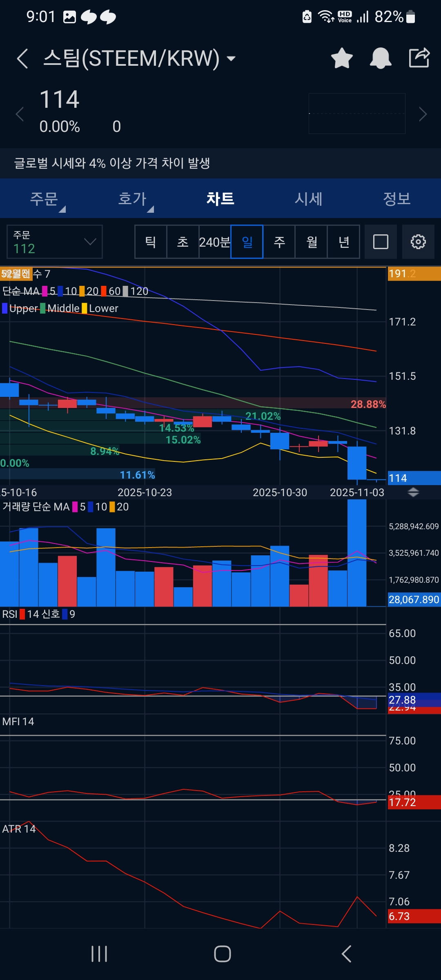The image size is (441, 980).
Task: Select the 일 daily interval
Action: [x=247, y=242]
